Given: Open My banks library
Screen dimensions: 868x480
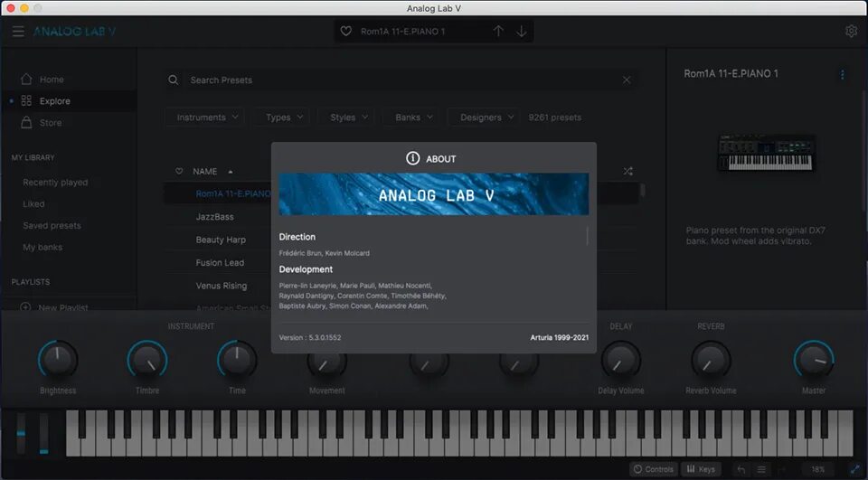Looking at the screenshot, I should click(x=42, y=247).
